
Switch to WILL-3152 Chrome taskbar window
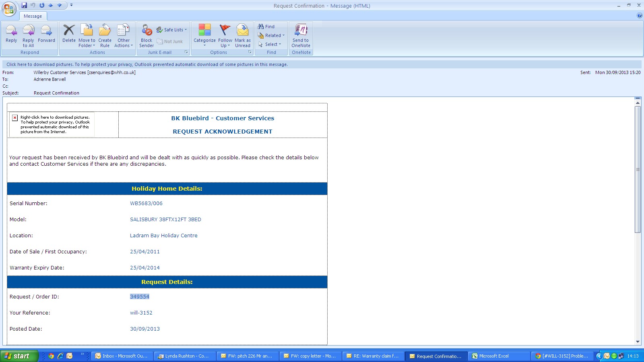tap(561, 356)
